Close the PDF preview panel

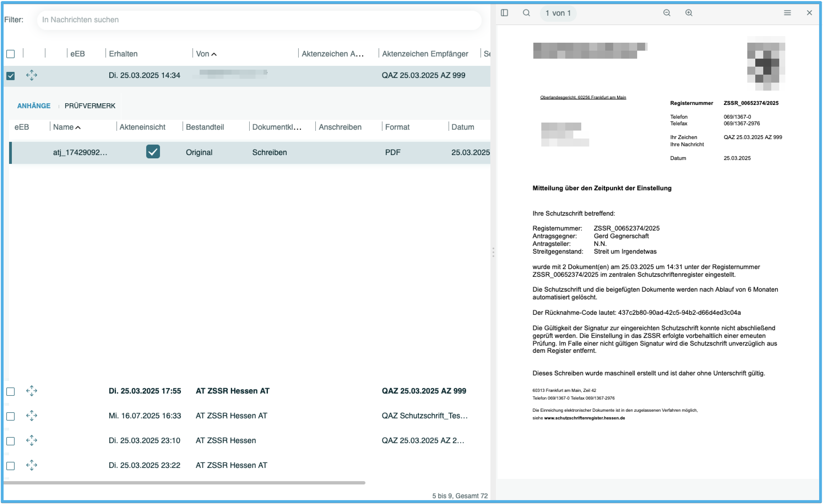pyautogui.click(x=809, y=13)
